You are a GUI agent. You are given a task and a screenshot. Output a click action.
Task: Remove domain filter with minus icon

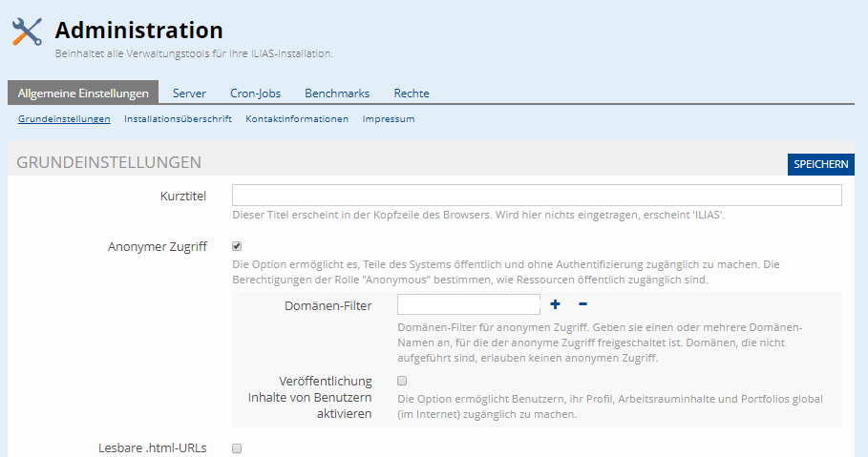[582, 304]
